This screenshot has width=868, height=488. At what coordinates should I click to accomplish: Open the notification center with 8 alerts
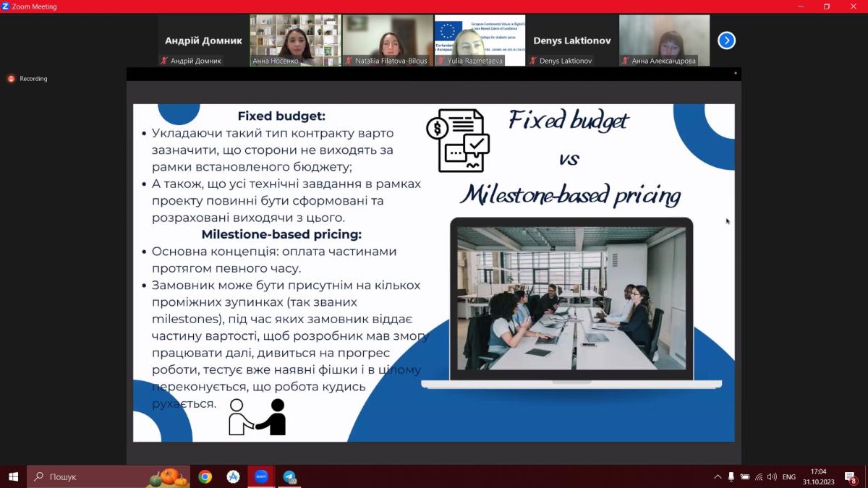[851, 477]
